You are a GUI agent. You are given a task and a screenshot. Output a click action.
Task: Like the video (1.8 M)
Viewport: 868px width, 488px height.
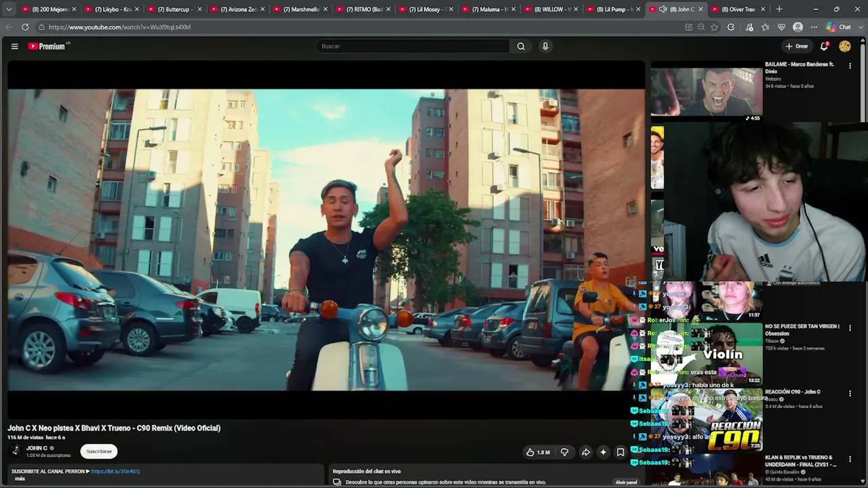tap(538, 452)
